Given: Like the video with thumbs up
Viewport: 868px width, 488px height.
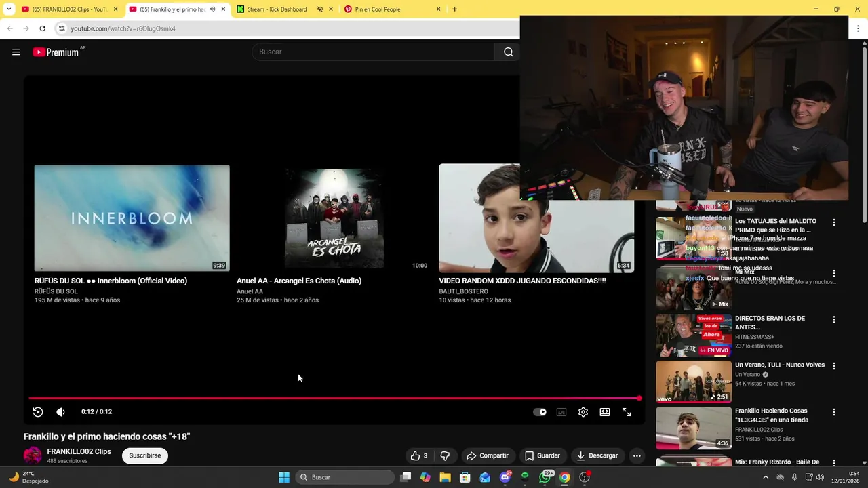Looking at the screenshot, I should coord(419,455).
